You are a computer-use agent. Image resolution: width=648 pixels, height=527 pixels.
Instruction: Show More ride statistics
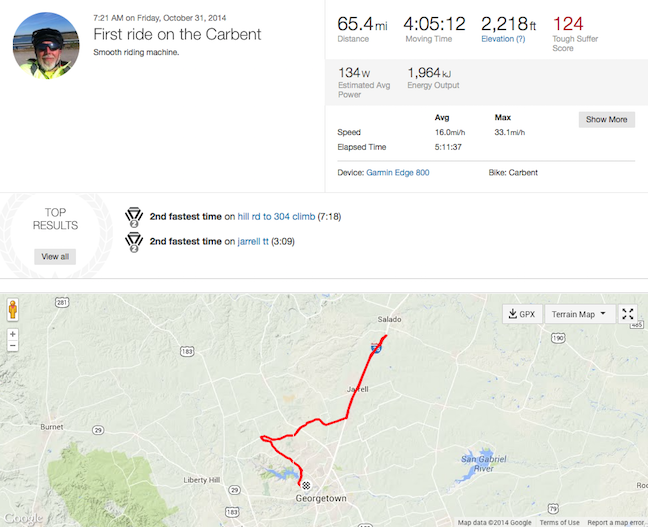click(606, 119)
